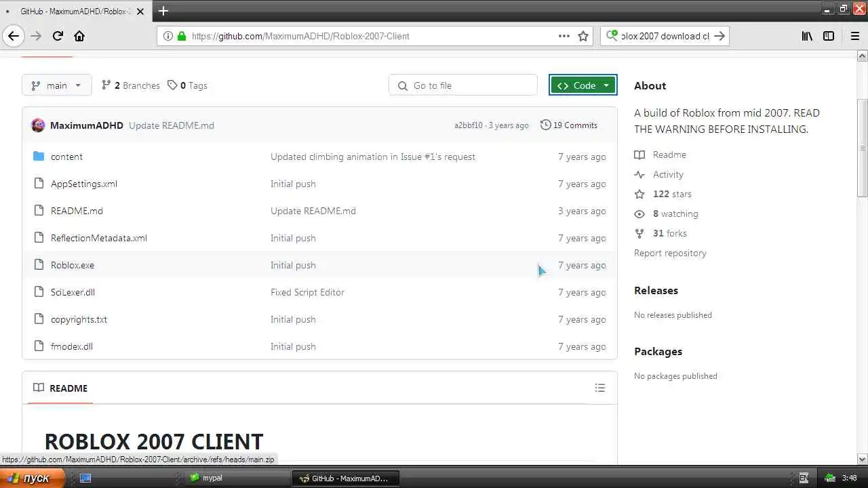This screenshot has width=868, height=488.
Task: Open ReflectionMetadata.xml file
Action: click(x=99, y=238)
